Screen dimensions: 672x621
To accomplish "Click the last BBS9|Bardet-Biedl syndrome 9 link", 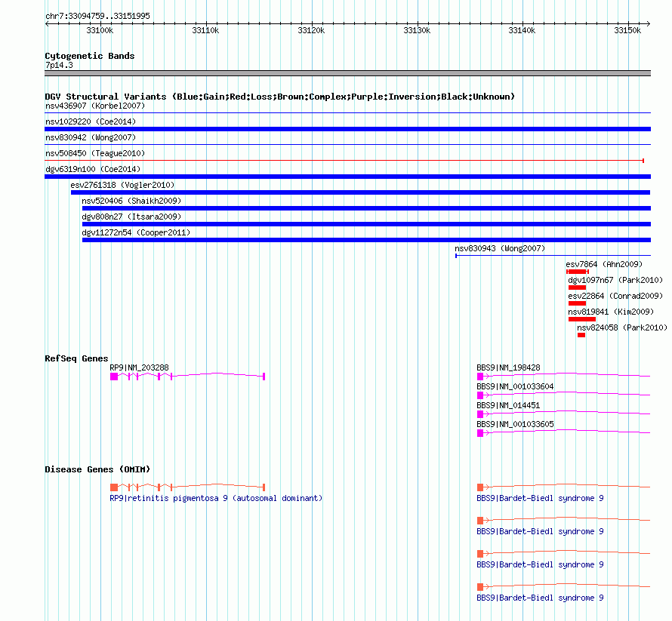I will click(540, 598).
